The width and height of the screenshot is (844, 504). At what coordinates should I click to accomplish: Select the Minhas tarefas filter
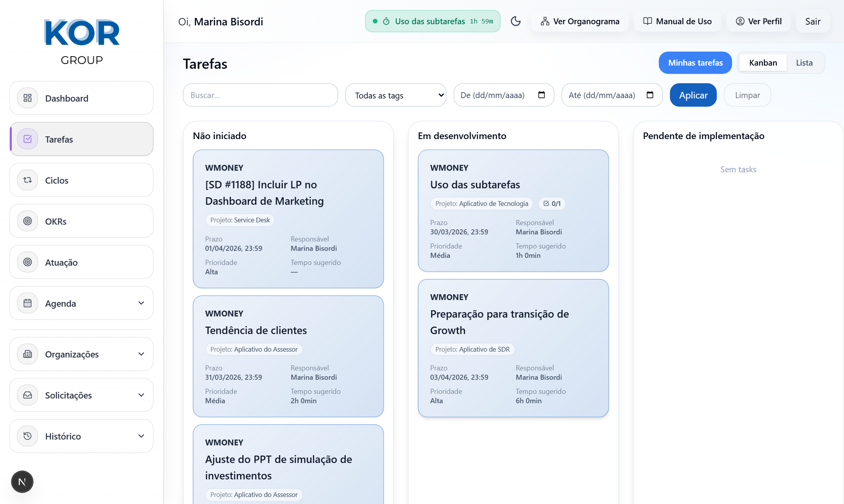pyautogui.click(x=695, y=63)
